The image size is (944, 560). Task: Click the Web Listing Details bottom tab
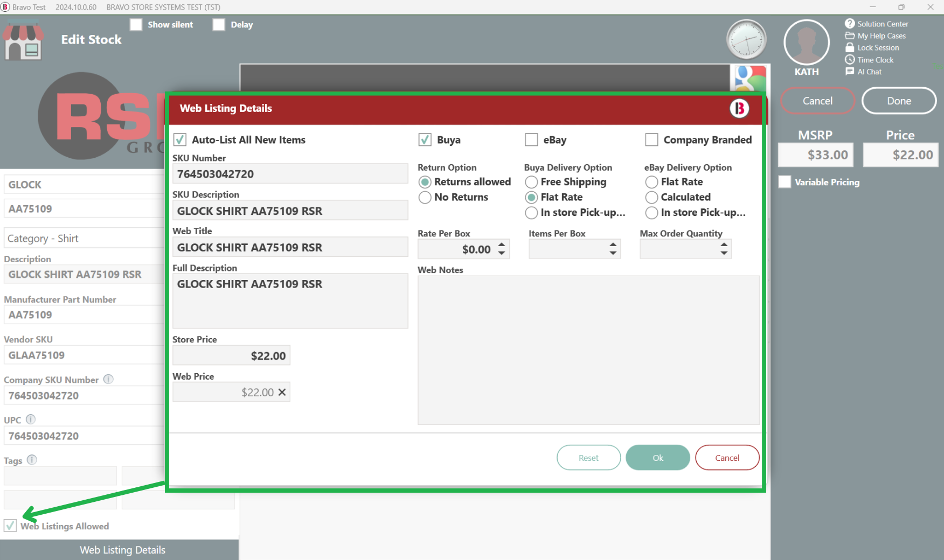tap(122, 550)
